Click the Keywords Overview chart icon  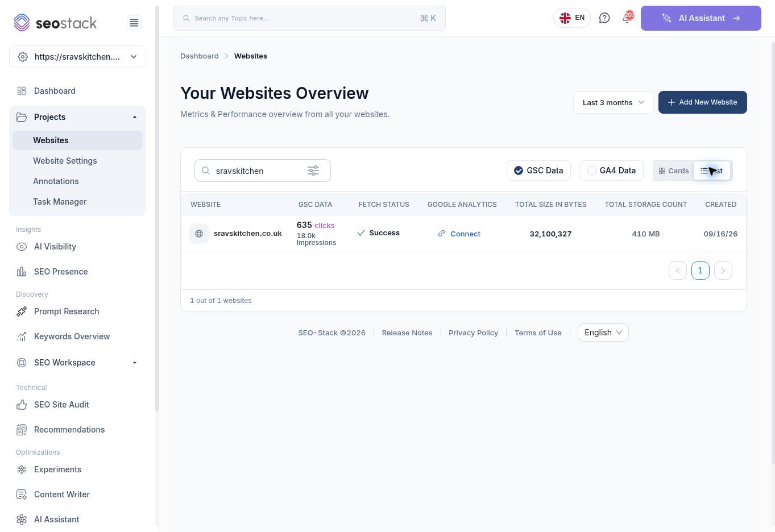point(22,336)
